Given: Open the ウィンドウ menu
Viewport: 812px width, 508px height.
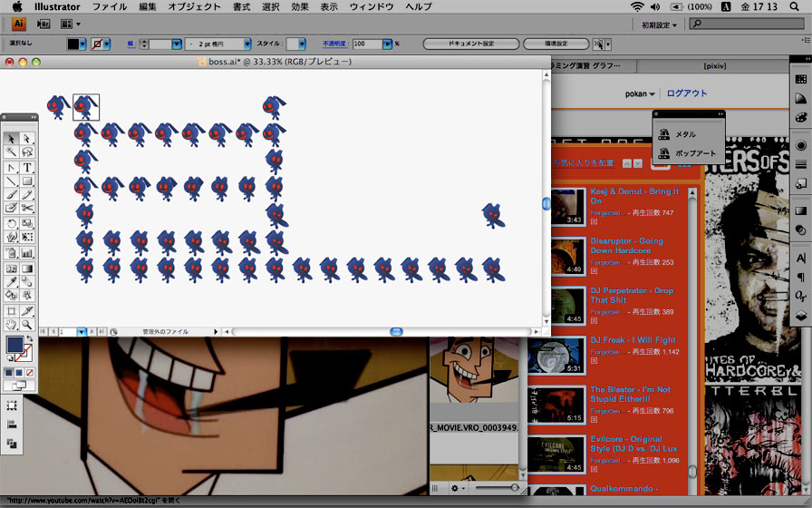Looking at the screenshot, I should 372,6.
